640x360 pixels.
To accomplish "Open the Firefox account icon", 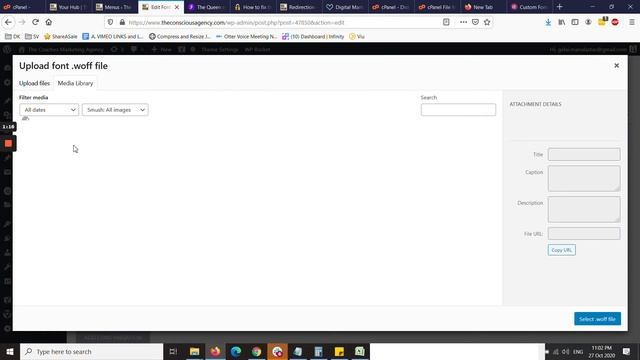I will point(588,22).
